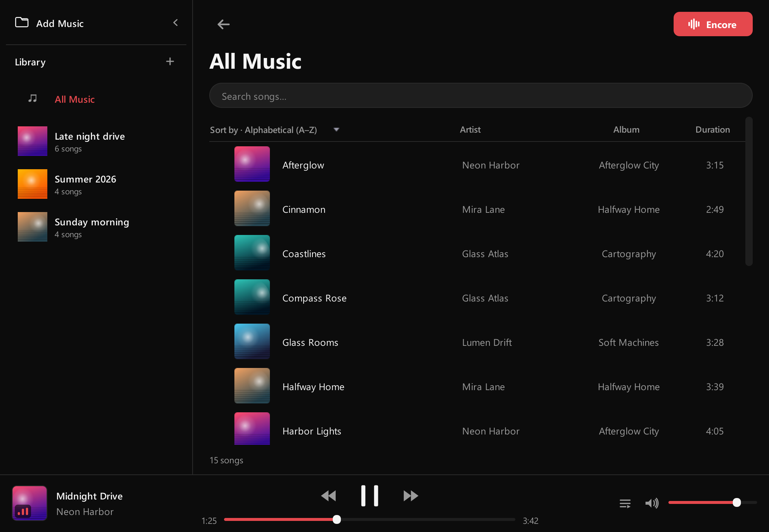Screen dimensions: 769x532
Task: Collapse the sidebar with the chevron
Action: [176, 23]
